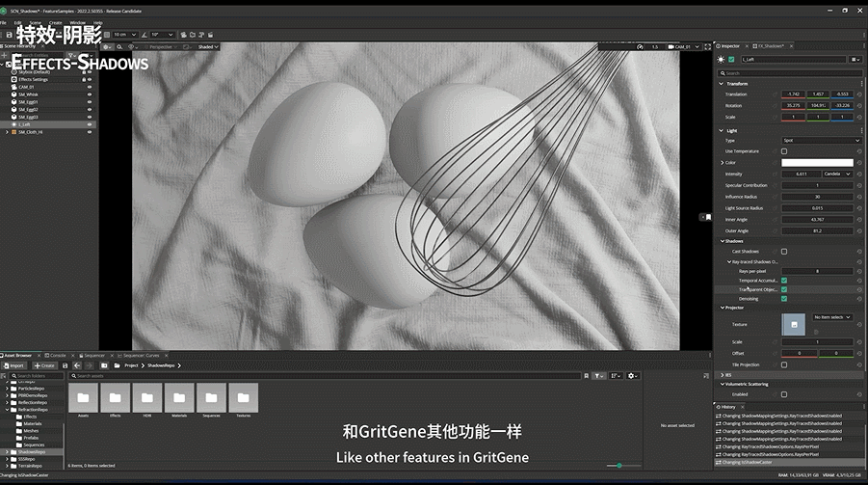Image resolution: width=868 pixels, height=485 pixels.
Task: Toggle the Use Temperature checkbox
Action: (x=783, y=151)
